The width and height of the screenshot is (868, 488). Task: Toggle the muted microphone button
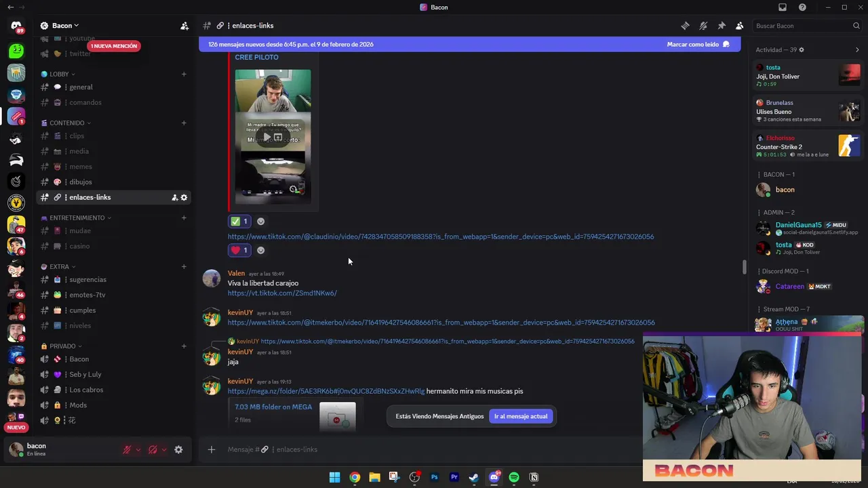click(x=127, y=449)
